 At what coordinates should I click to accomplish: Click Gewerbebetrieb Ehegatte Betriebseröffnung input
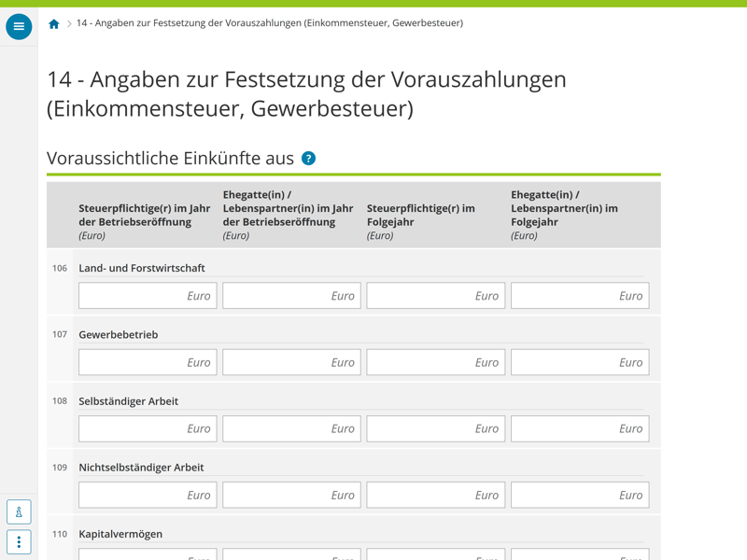(x=291, y=362)
